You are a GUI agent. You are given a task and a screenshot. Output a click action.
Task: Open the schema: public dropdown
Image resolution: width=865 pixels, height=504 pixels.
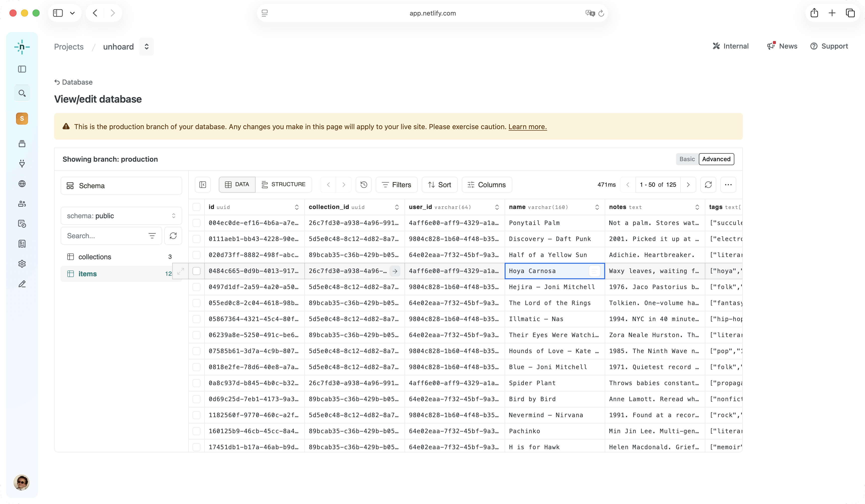tap(121, 216)
